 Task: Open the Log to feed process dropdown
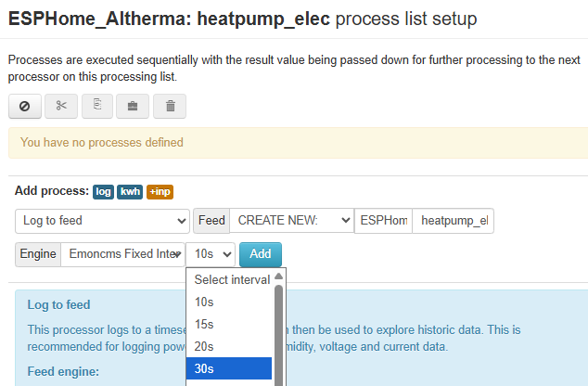[102, 221]
